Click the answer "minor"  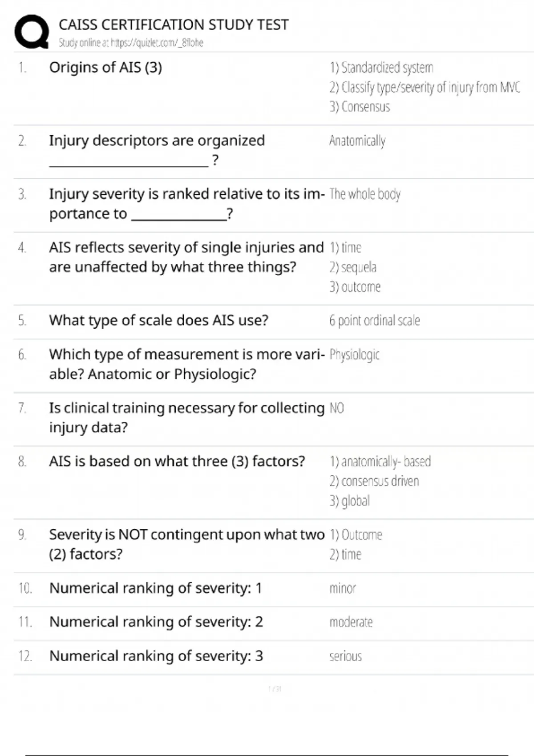[x=342, y=588]
